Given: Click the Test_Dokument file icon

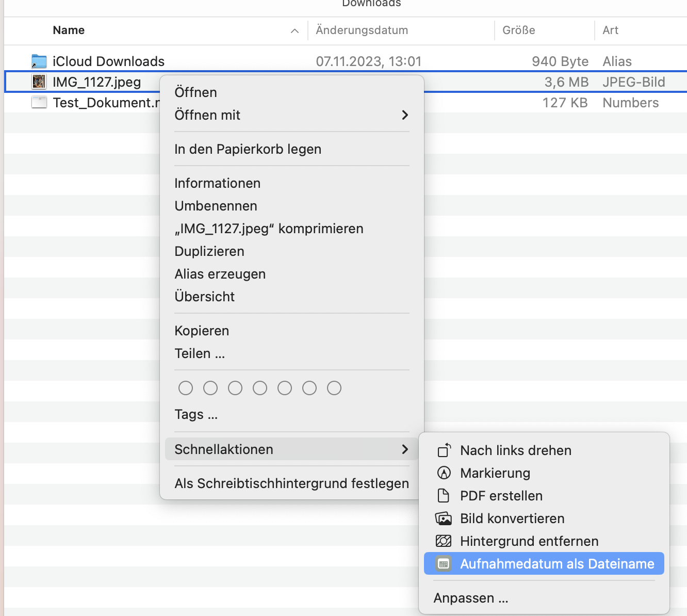Looking at the screenshot, I should (39, 103).
